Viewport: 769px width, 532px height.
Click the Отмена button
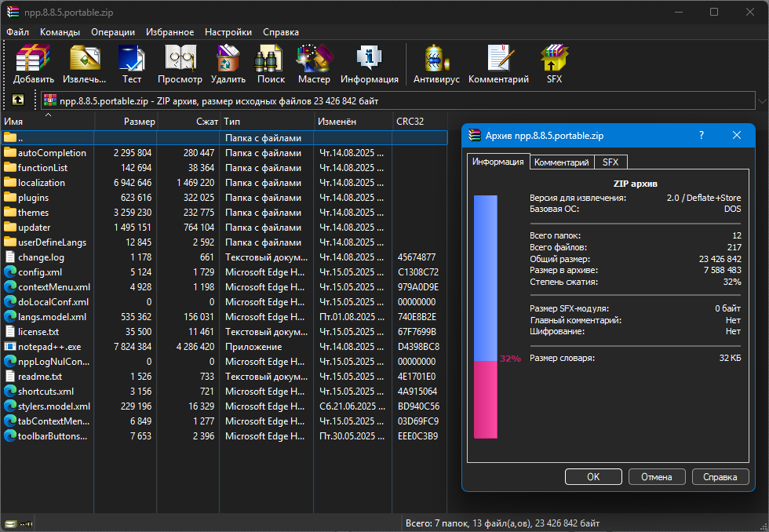tap(656, 476)
